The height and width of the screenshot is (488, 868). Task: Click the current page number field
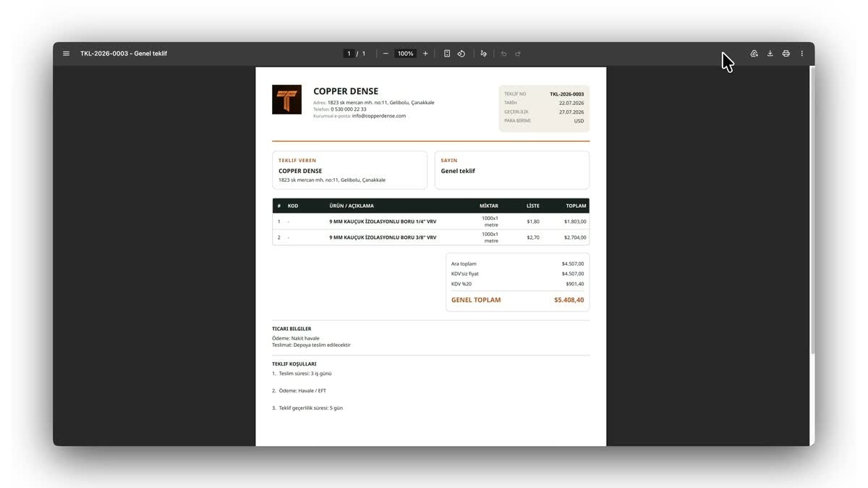pos(349,54)
